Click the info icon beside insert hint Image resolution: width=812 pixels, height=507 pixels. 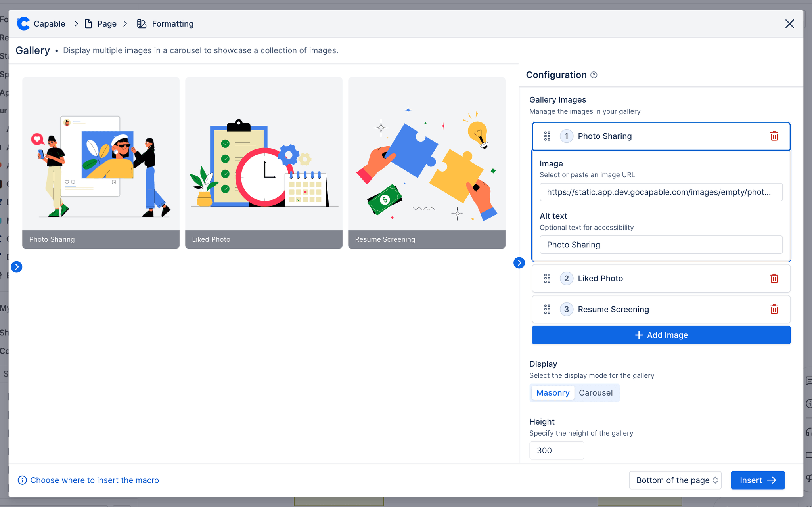click(22, 480)
